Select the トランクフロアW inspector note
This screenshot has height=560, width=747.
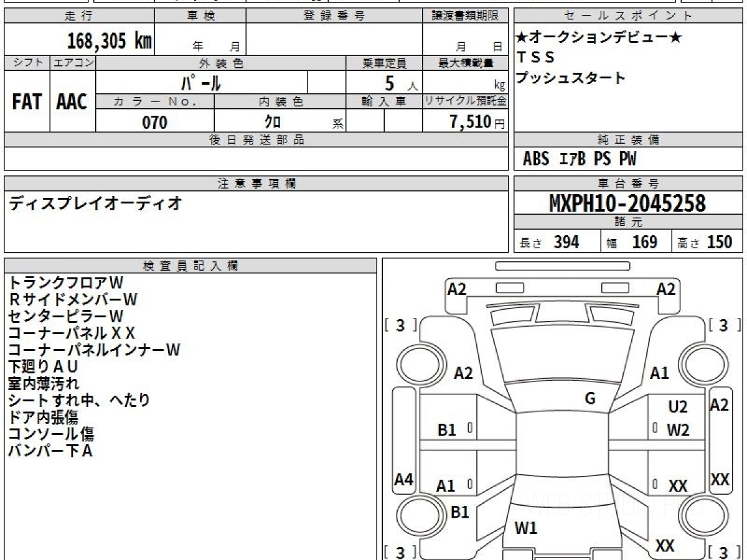pyautogui.click(x=66, y=282)
